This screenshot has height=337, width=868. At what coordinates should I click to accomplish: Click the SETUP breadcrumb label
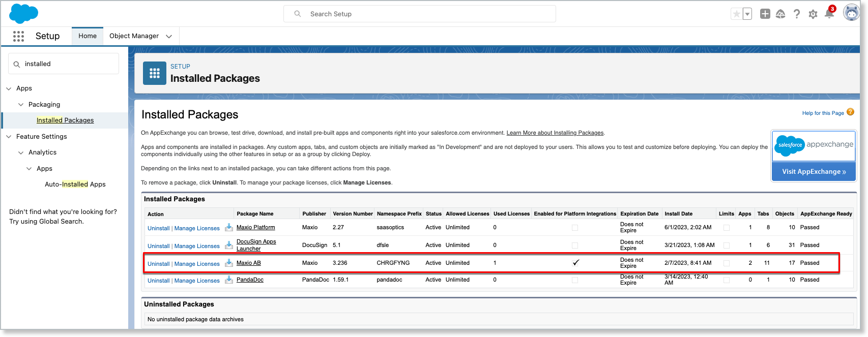tap(180, 67)
